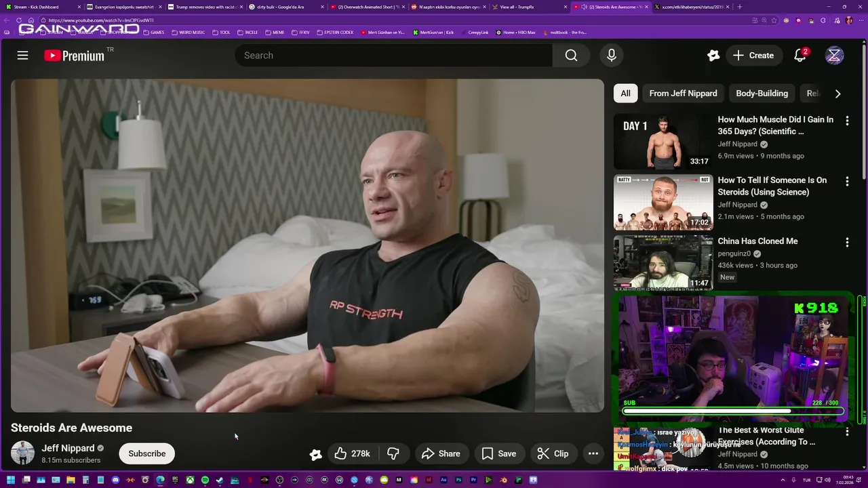Open Steam from the taskbar
The image size is (868, 488).
click(x=219, y=480)
